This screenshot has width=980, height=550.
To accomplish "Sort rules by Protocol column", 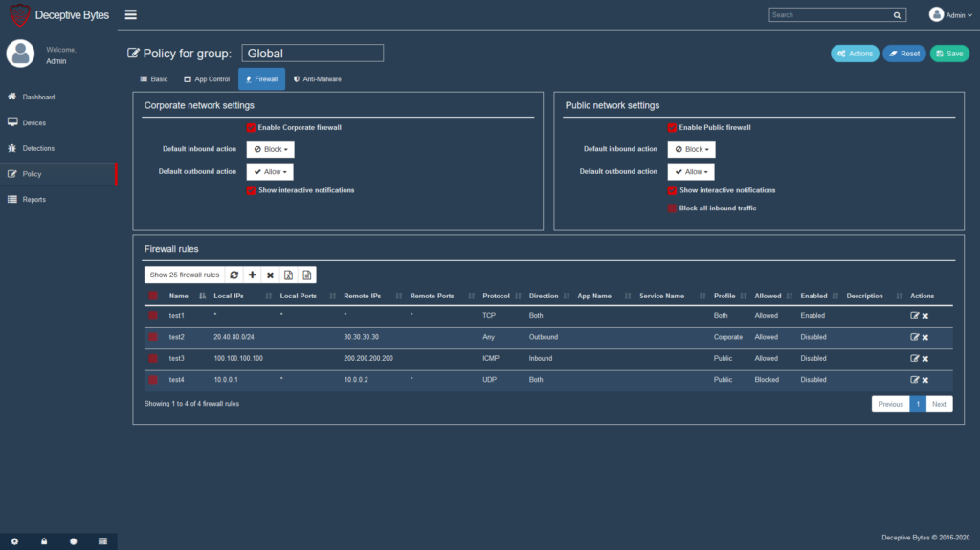I will (501, 297).
